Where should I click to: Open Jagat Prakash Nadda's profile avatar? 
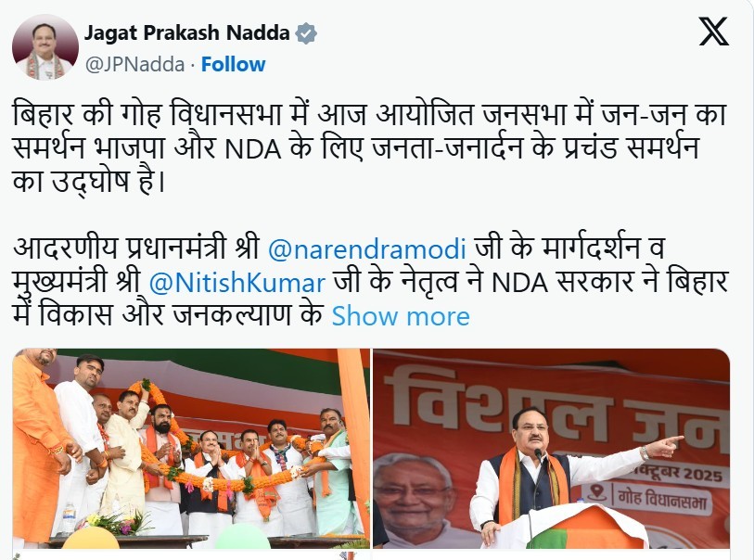[45, 47]
